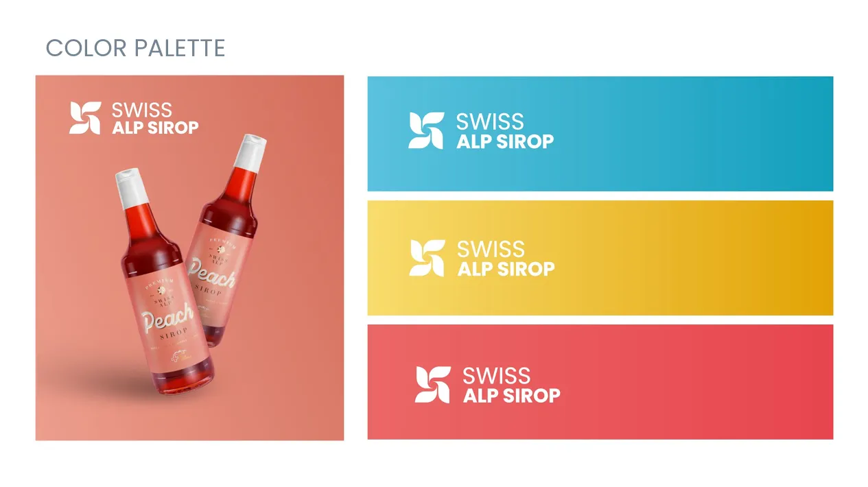Click the dark orange right end of yellow banner
This screenshot has height=487, width=868.
tap(810, 258)
